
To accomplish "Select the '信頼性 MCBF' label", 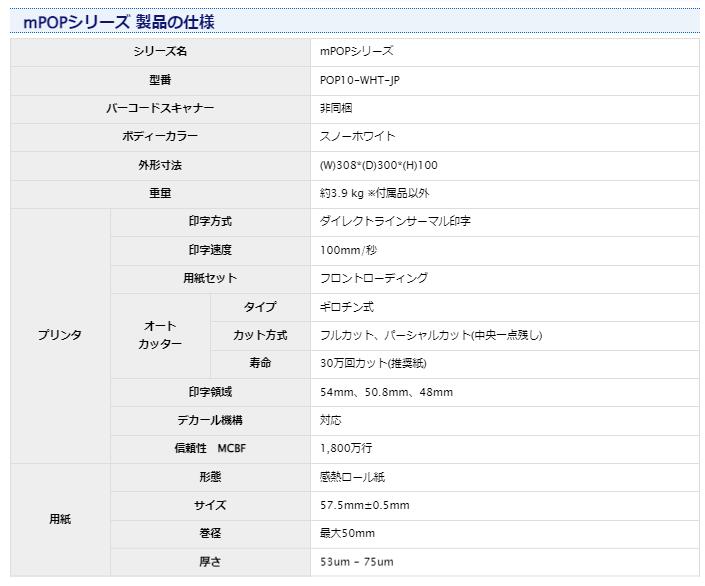I will (x=210, y=448).
